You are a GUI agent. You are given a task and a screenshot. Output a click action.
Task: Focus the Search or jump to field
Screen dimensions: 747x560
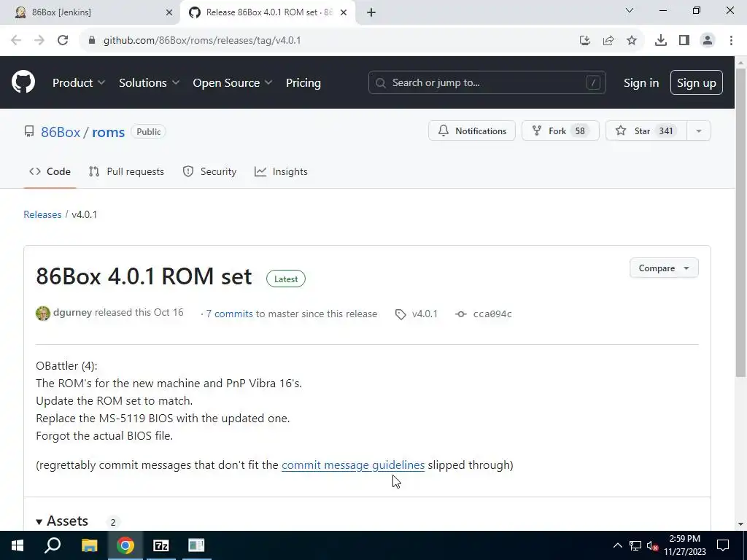[487, 82]
